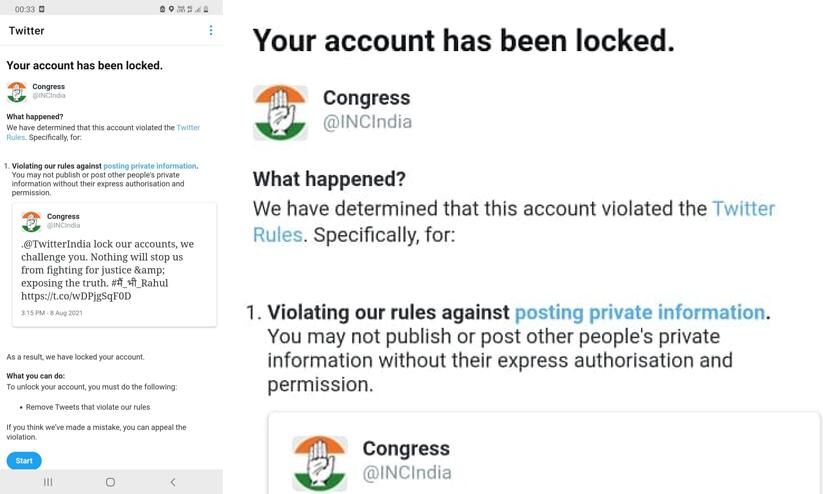Image resolution: width=823 pixels, height=494 pixels.
Task: Tap the notification icon beside the 00:33 clock
Action: 42,9
